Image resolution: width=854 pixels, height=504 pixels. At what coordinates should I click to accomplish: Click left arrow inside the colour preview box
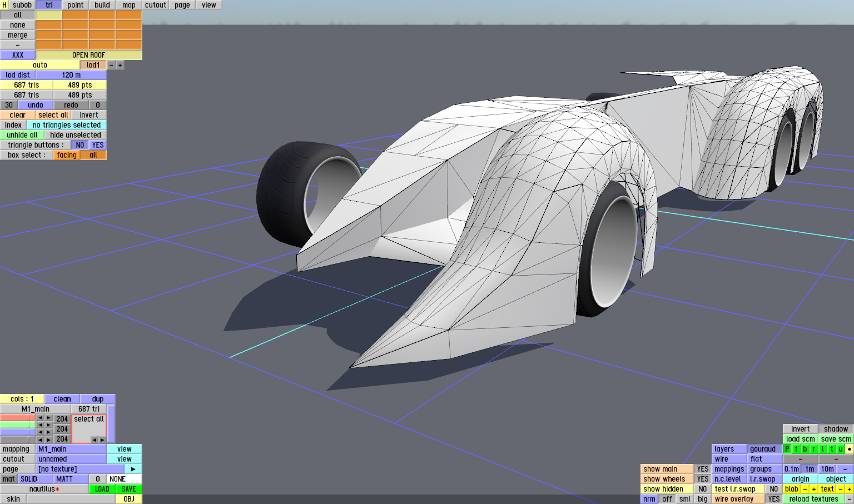tap(94, 440)
